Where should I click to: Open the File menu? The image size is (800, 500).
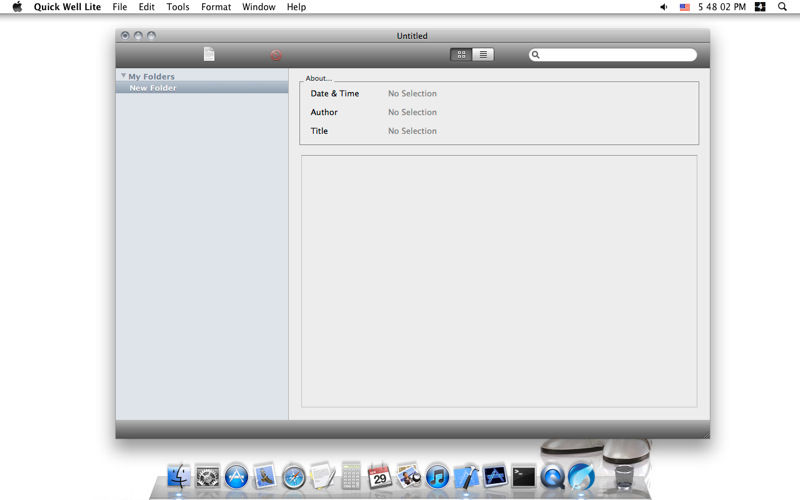click(120, 7)
